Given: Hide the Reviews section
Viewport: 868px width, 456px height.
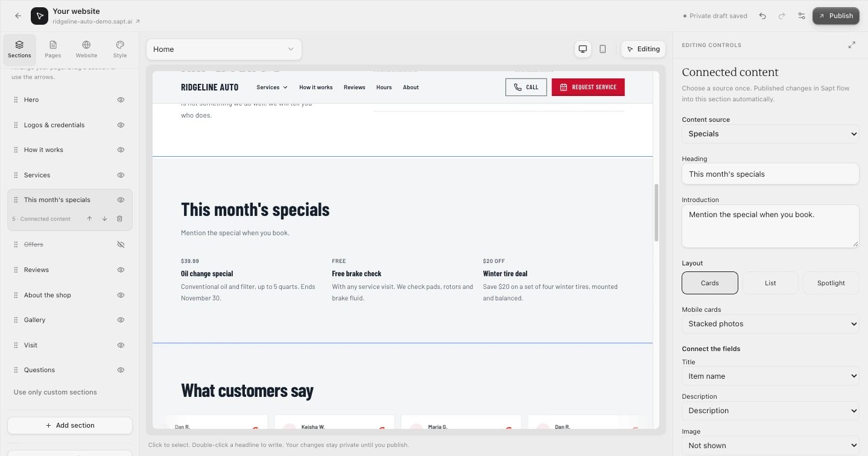Looking at the screenshot, I should [121, 270].
